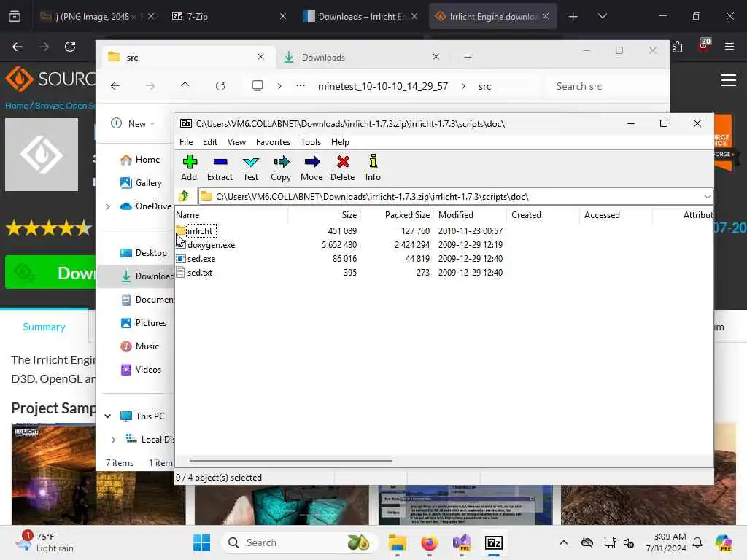This screenshot has height=560, width=747.
Task: Sort by Created column header
Action: coord(543,215)
